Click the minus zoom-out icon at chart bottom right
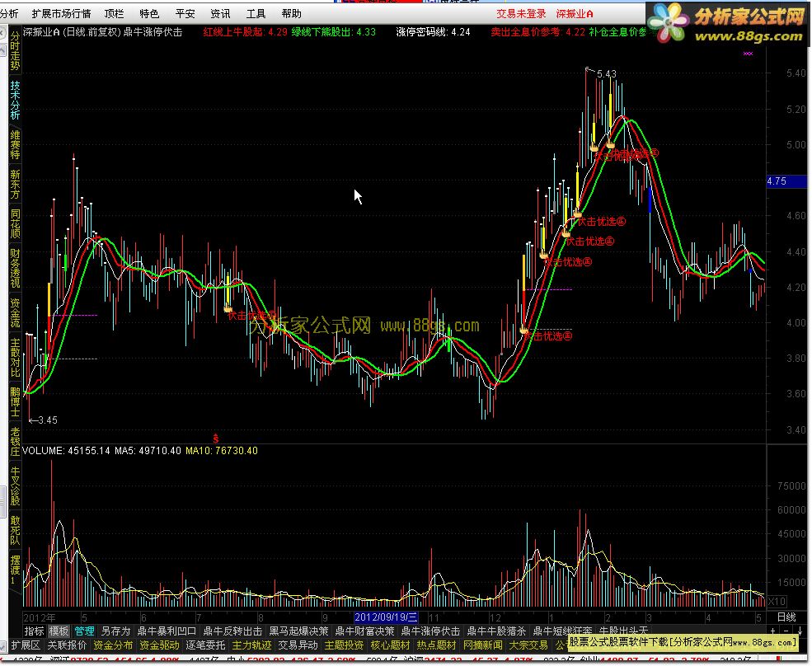Viewport: 812px width, 666px height. pos(786,631)
